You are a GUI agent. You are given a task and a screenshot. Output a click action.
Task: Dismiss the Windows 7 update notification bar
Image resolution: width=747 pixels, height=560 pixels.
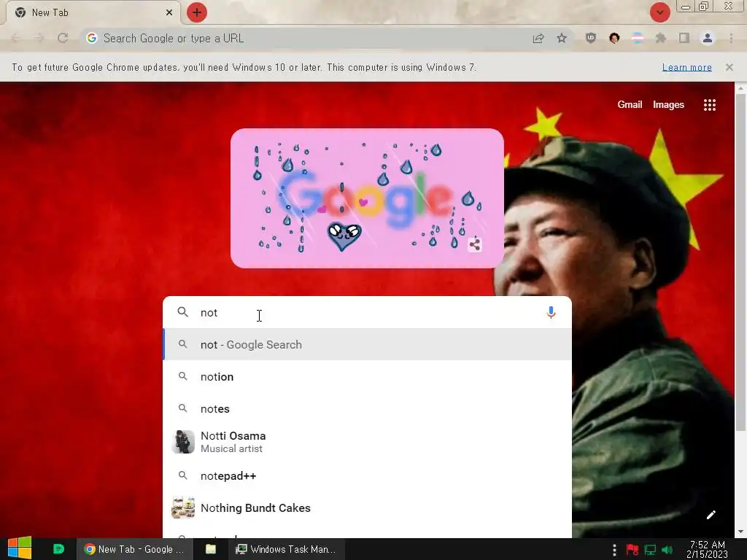click(729, 67)
